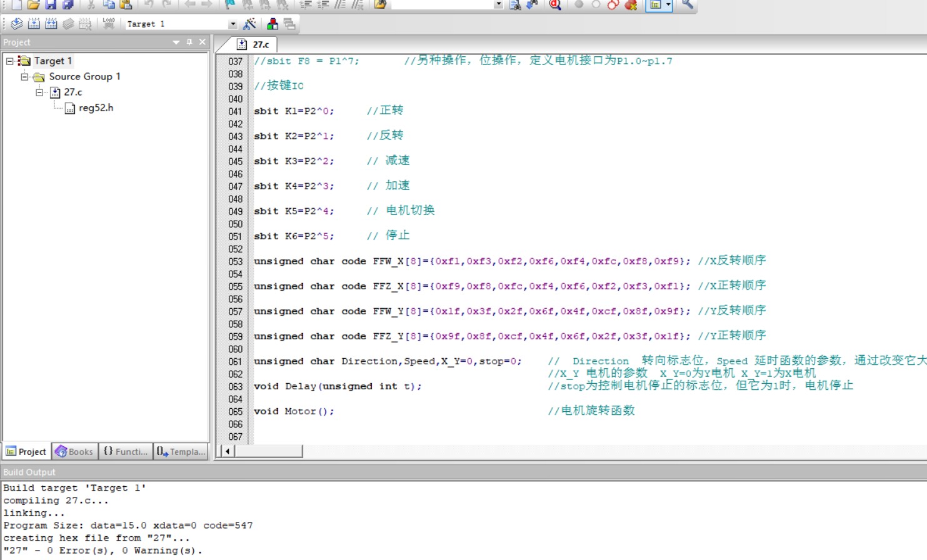The height and width of the screenshot is (560, 927).
Task: Click the Stop build icon
Action: coord(86,24)
